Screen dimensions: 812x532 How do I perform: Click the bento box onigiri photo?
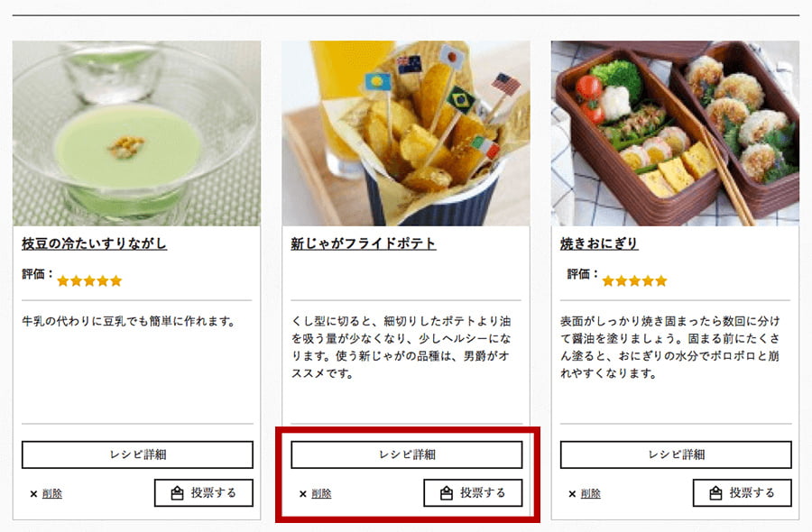tap(675, 133)
